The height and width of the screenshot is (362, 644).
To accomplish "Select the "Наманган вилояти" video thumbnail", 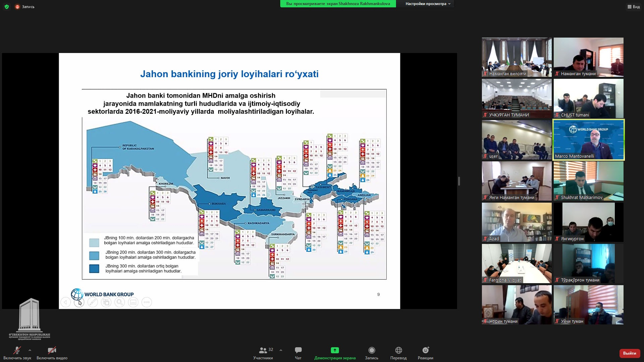I will click(517, 57).
